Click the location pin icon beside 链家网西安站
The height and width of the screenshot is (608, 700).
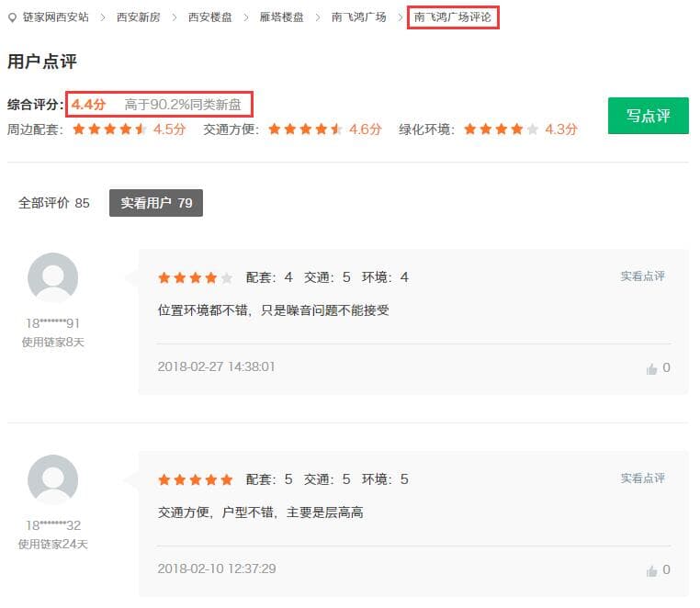pyautogui.click(x=12, y=17)
